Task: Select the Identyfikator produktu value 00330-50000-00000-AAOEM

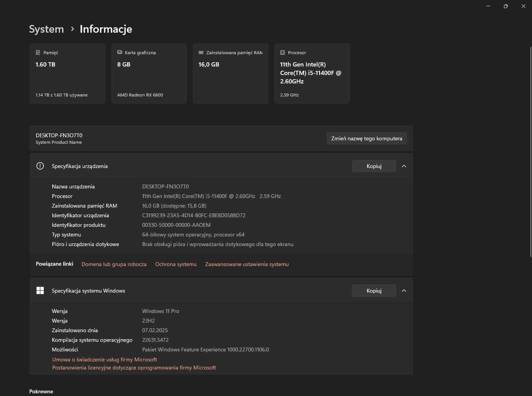Action: pyautogui.click(x=176, y=225)
